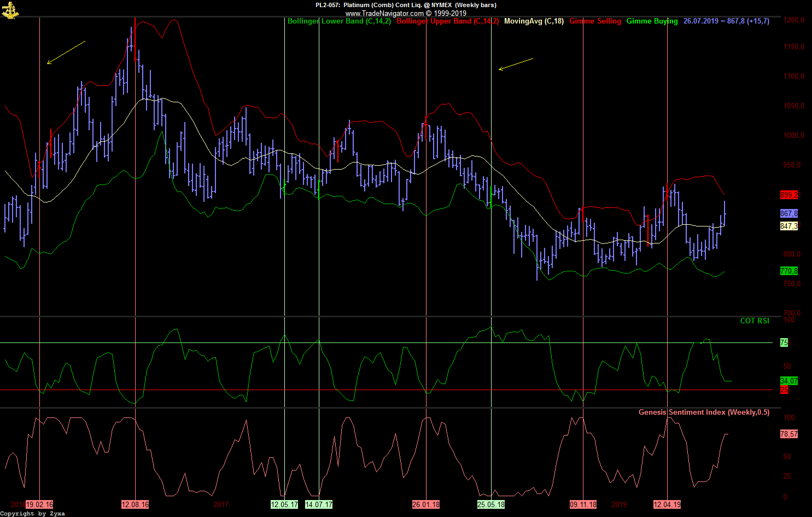This screenshot has width=812, height=517.
Task: Click the golden anchor logo icon
Action: click(10, 10)
